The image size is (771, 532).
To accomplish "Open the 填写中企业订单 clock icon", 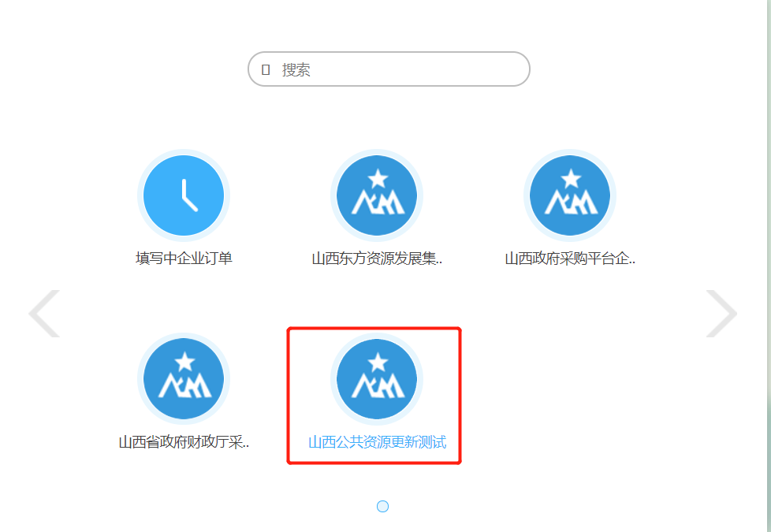I will click(x=184, y=195).
